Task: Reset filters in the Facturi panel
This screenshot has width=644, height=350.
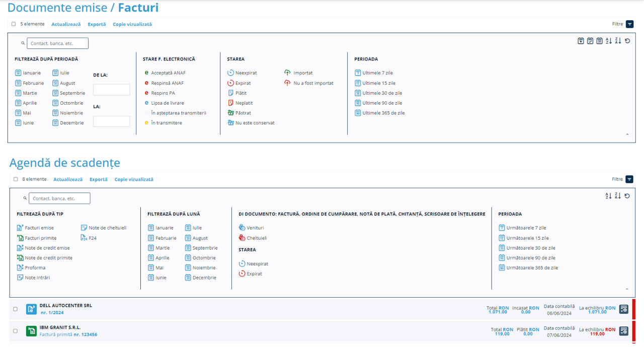Action: click(x=627, y=41)
